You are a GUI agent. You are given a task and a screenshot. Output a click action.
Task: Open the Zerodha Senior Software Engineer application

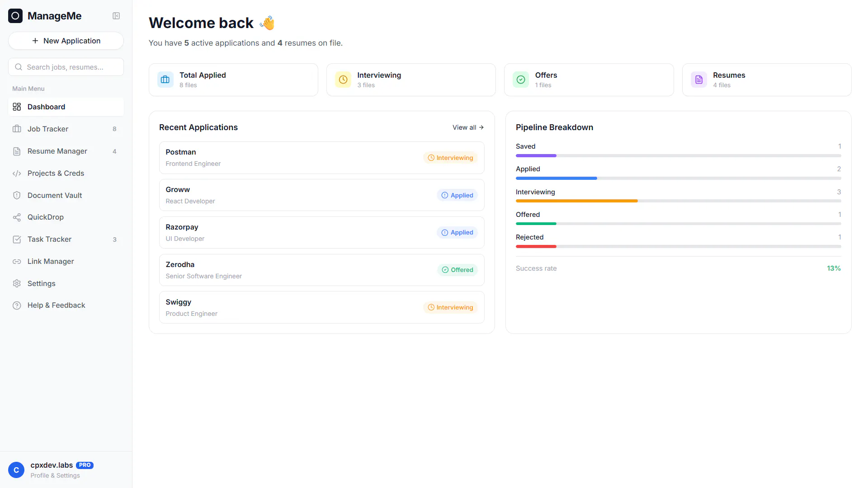[x=321, y=270]
